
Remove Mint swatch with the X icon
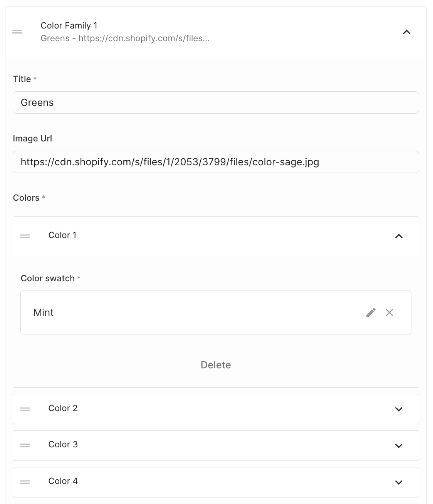point(389,312)
